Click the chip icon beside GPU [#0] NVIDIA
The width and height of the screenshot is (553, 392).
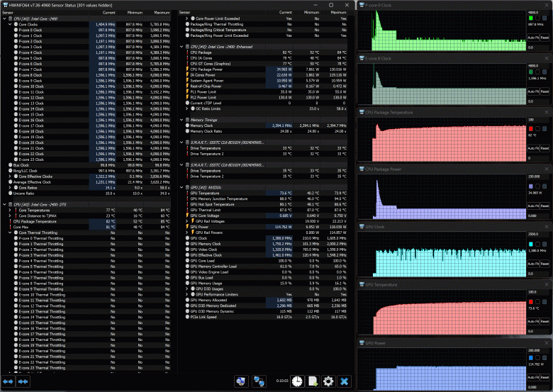coord(187,188)
